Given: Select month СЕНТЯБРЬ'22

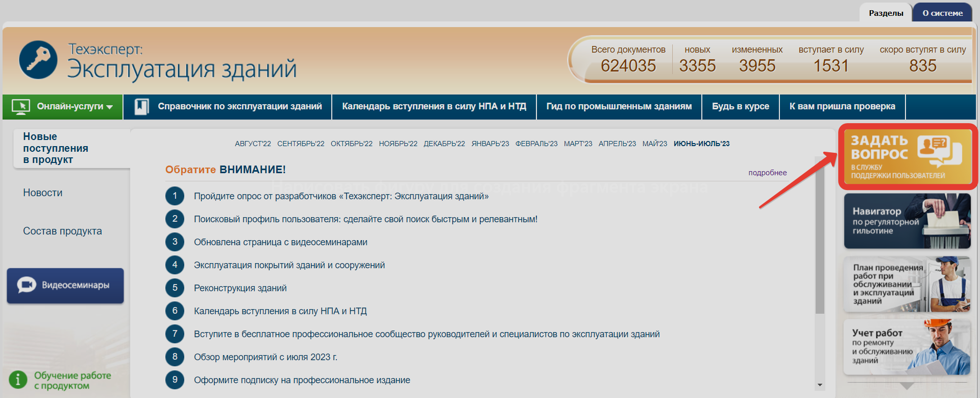Looking at the screenshot, I should [x=301, y=144].
